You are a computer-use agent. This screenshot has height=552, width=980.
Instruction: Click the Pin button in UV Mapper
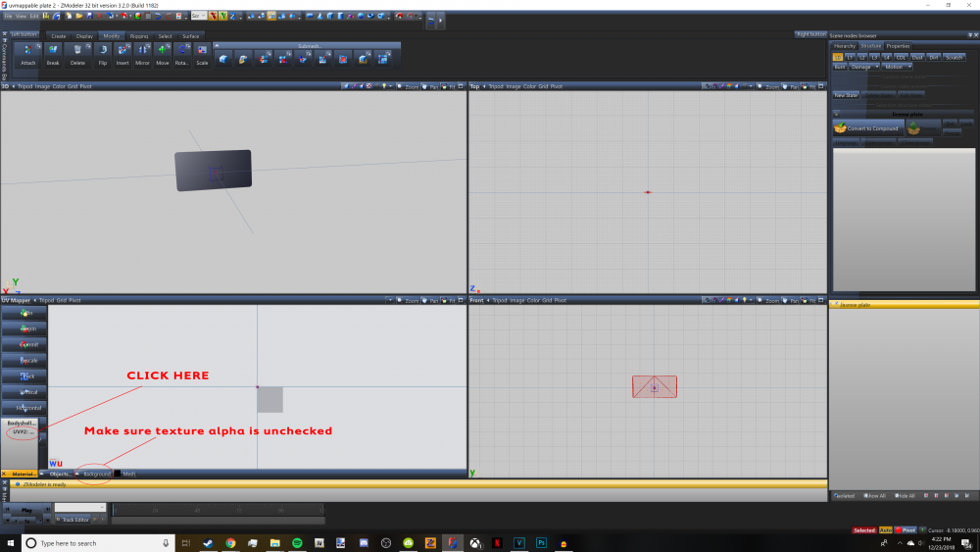click(24, 313)
